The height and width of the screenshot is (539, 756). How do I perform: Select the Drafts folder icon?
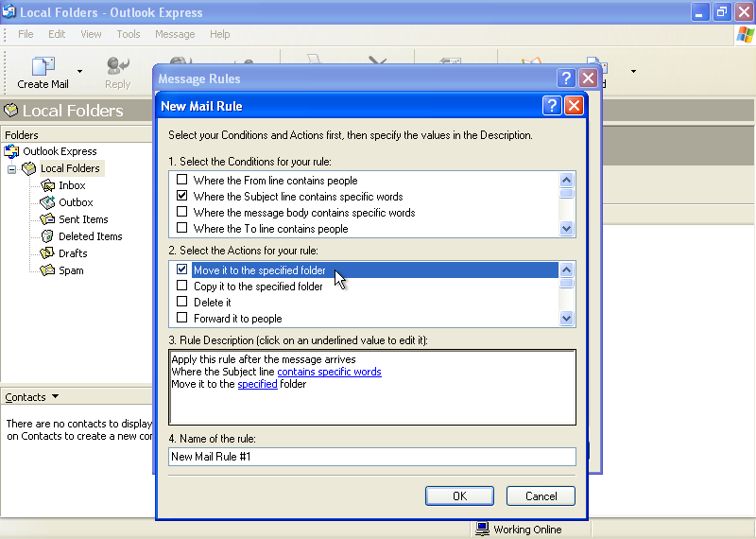point(47,252)
